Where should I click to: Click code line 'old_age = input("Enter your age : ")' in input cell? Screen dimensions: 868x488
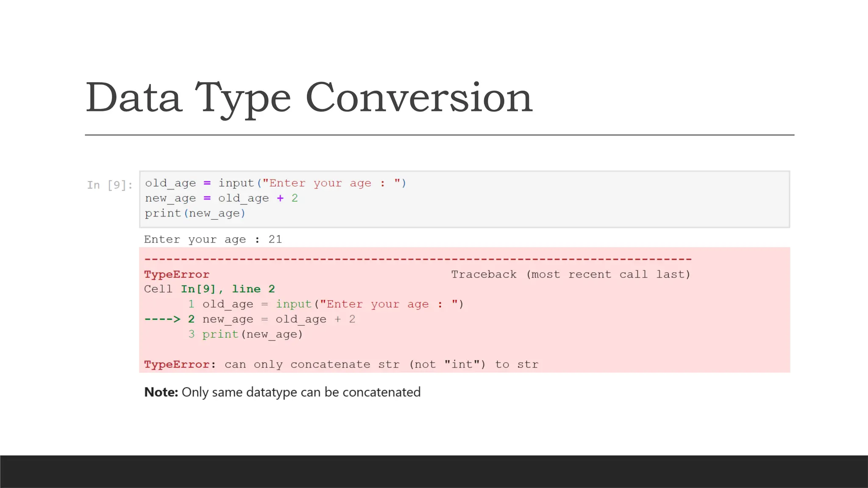coord(275,183)
